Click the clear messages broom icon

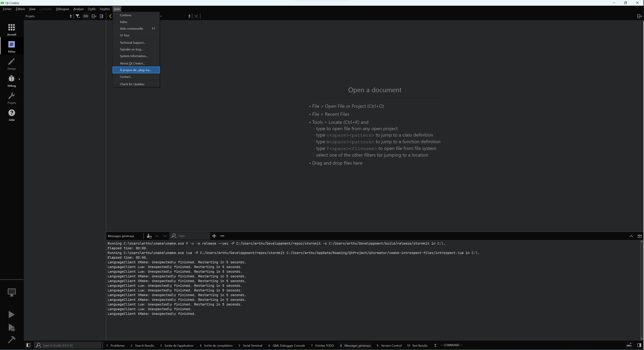pyautogui.click(x=149, y=236)
